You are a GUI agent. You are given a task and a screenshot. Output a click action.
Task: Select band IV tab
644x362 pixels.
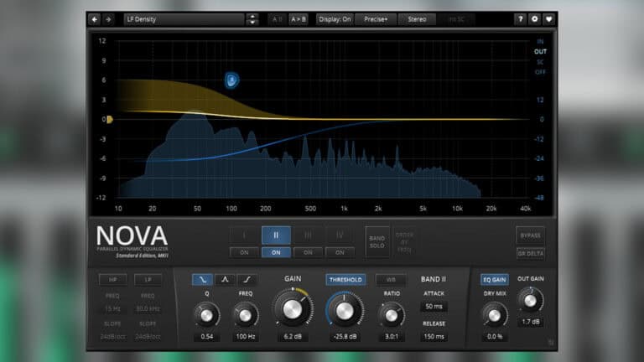(340, 235)
